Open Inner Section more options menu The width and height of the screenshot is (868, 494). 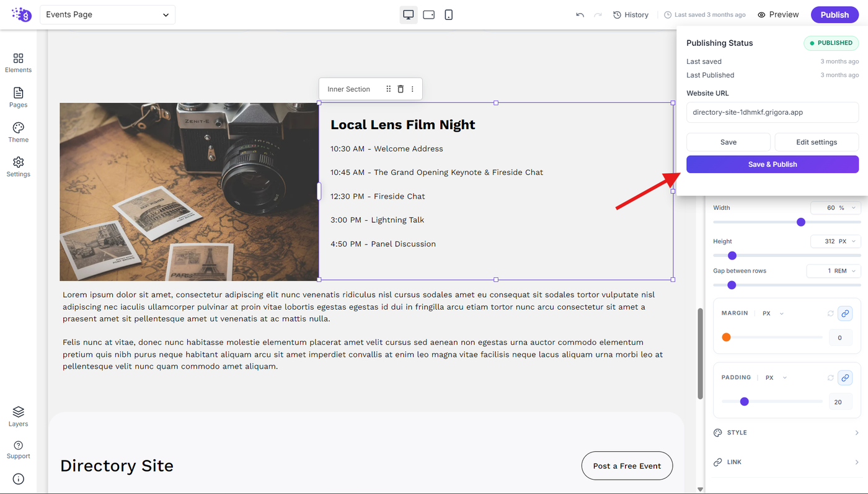[x=412, y=89]
